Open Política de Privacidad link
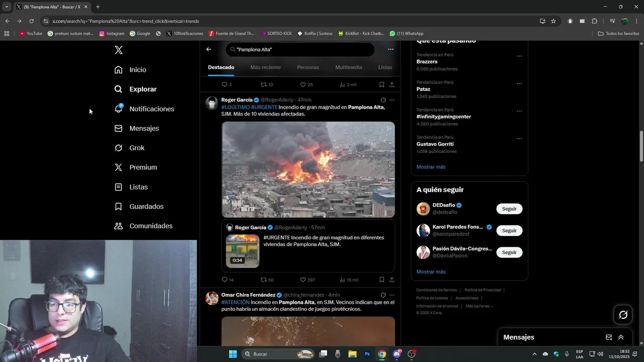The height and width of the screenshot is (362, 644). point(482,290)
